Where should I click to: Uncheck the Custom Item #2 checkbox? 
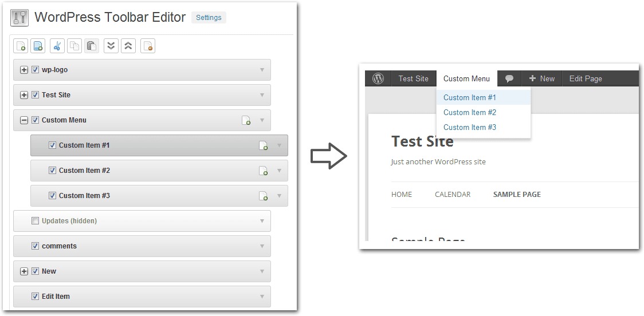52,171
